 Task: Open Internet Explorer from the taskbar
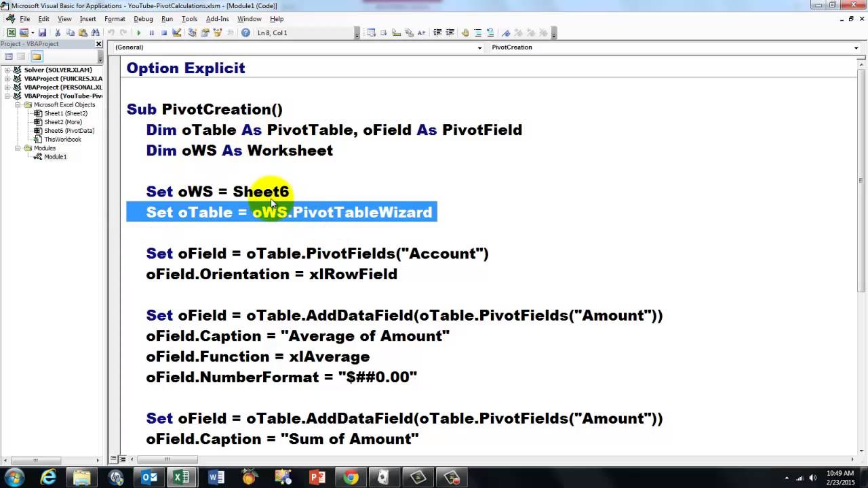48,477
